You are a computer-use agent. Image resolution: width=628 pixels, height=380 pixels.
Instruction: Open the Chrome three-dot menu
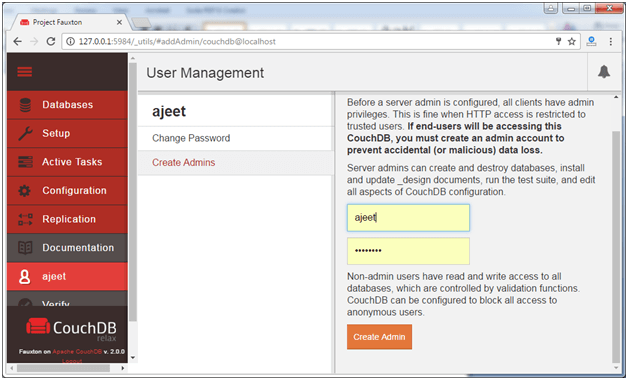611,41
